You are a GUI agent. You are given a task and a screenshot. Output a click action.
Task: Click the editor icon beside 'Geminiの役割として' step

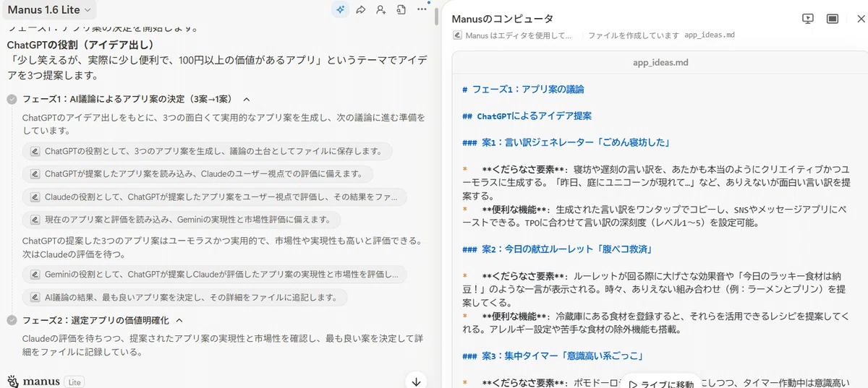pyautogui.click(x=34, y=275)
